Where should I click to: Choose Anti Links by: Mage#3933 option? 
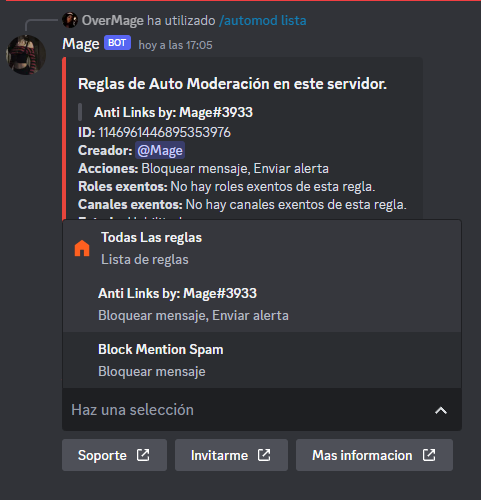262,304
